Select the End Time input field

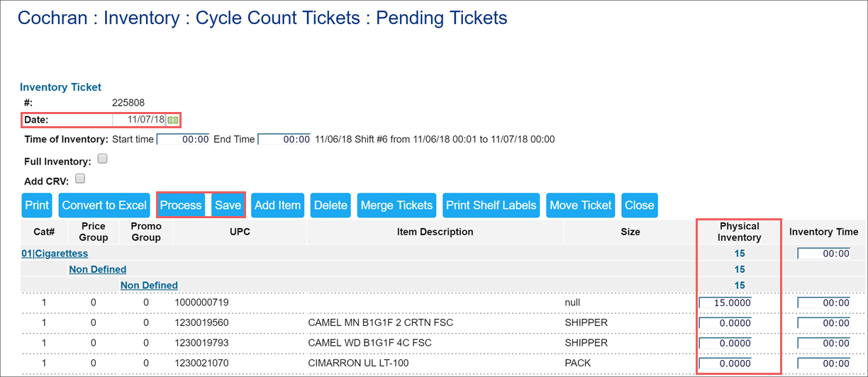pos(284,140)
